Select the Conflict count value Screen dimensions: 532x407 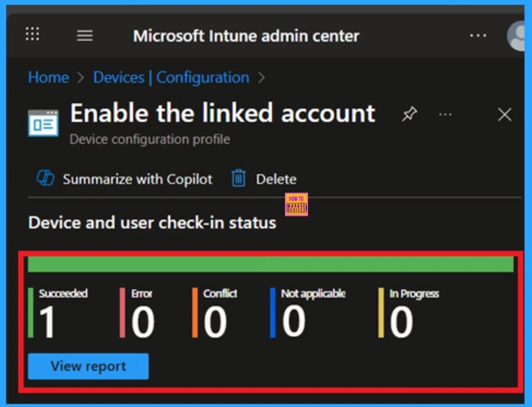(215, 321)
